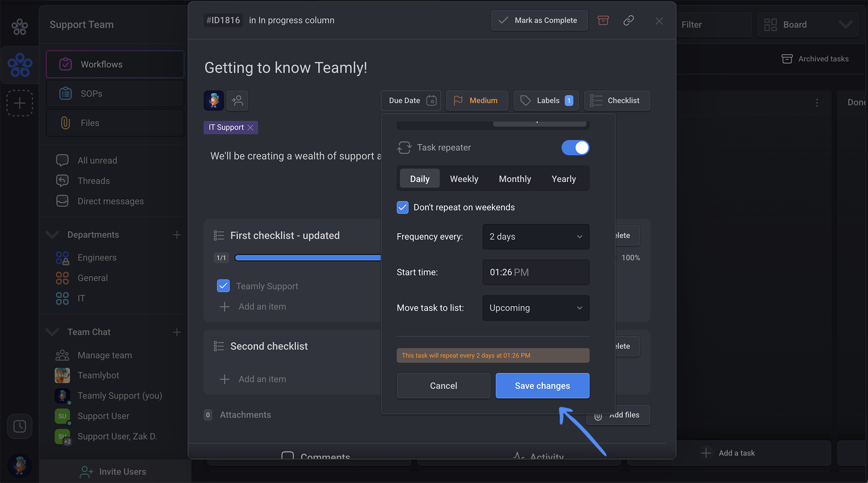Close the task dialog
The width and height of the screenshot is (868, 483).
tap(659, 21)
